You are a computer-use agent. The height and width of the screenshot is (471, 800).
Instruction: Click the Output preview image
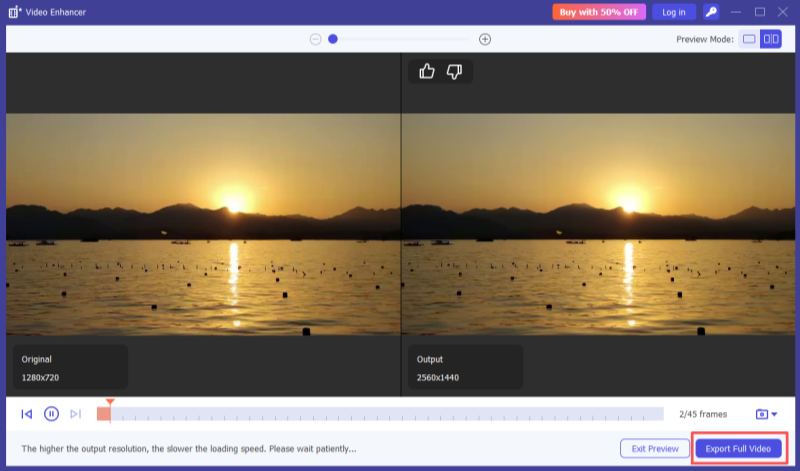[597, 225]
